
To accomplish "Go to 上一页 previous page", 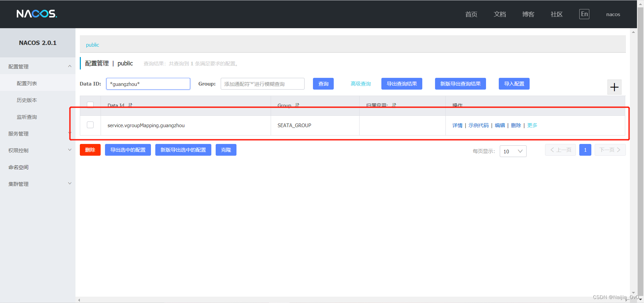I will 560,150.
